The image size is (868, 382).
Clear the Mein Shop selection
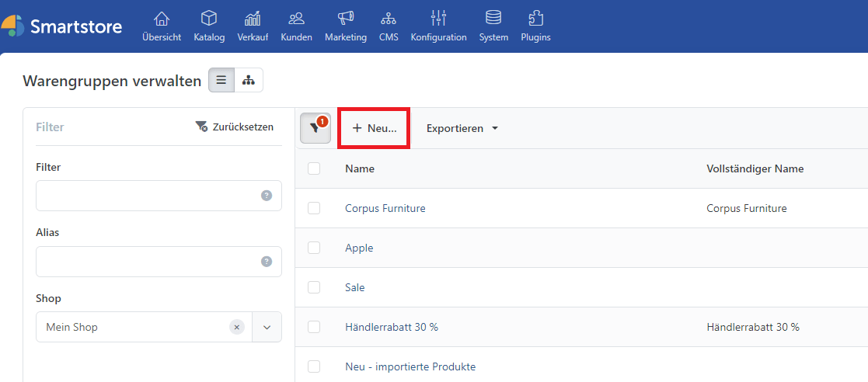pos(237,327)
